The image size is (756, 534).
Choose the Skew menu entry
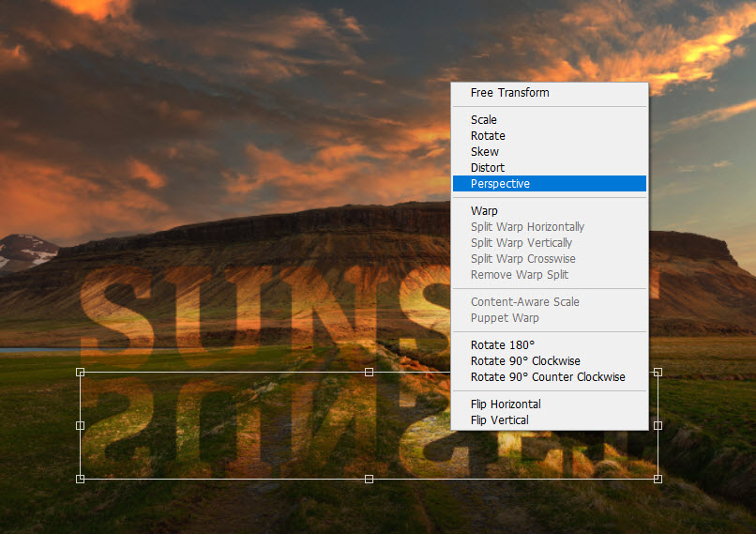tap(485, 152)
